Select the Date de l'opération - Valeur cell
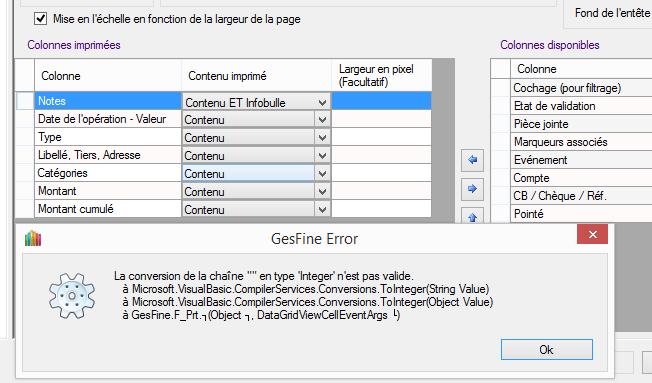 pyautogui.click(x=108, y=119)
